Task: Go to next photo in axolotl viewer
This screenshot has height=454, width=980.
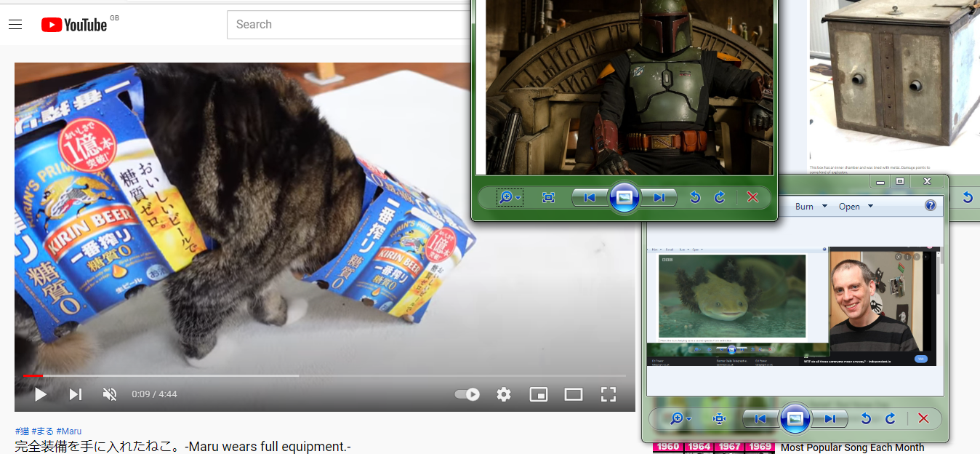Action: [x=830, y=418]
